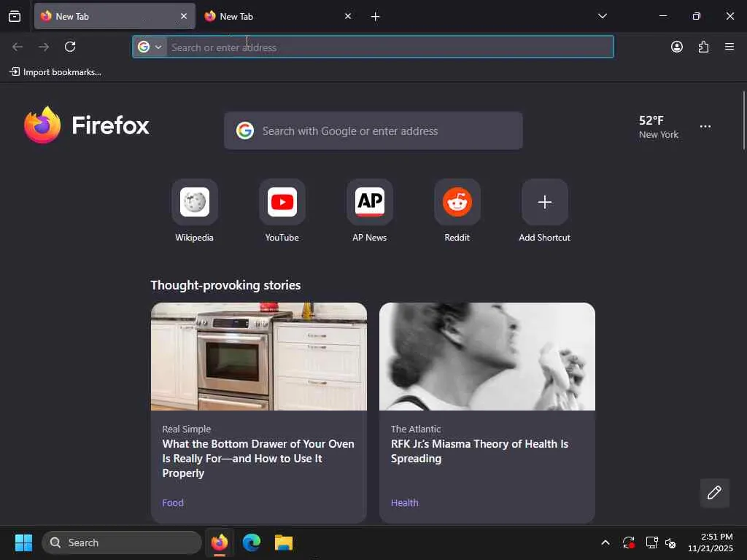The image size is (747, 560).
Task: Open the weather widget options ellipsis
Action: pos(705,127)
